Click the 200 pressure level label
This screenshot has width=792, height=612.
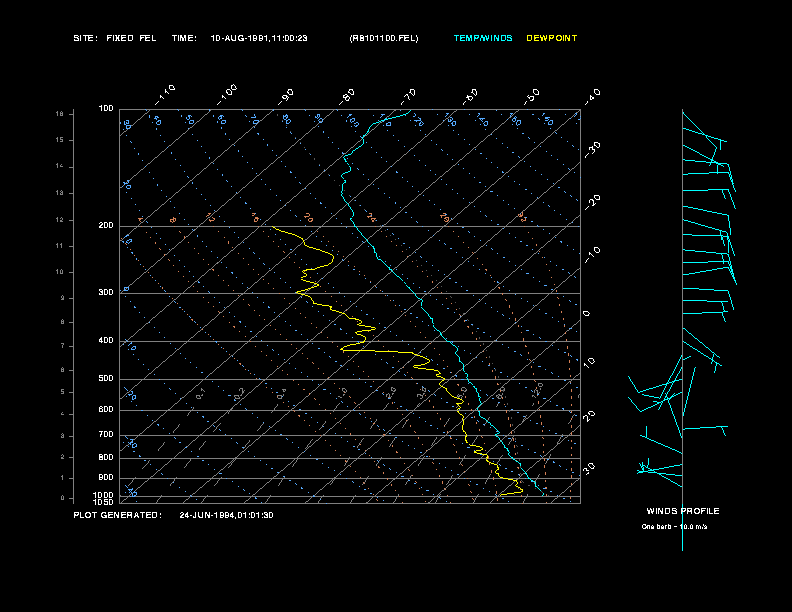(106, 226)
